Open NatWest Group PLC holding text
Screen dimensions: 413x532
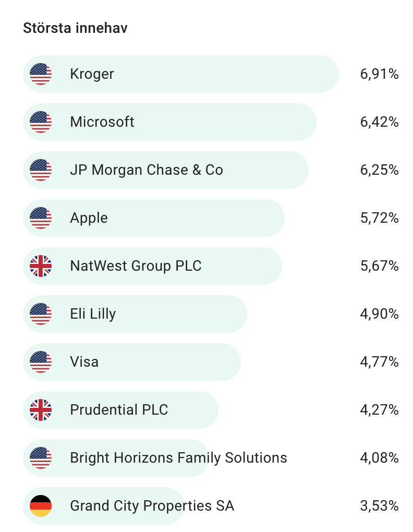coord(136,266)
